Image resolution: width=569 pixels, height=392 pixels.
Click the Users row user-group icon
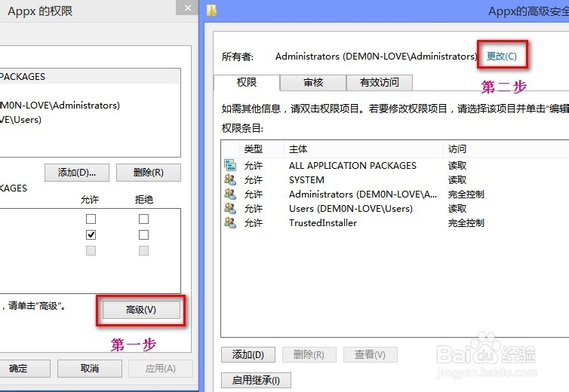coord(230,208)
